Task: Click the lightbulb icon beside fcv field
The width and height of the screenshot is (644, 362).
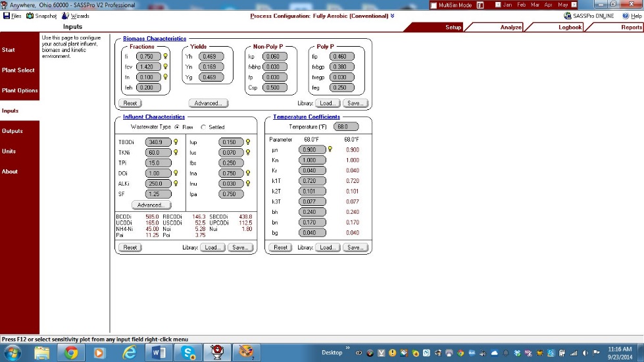Action: pyautogui.click(x=166, y=66)
